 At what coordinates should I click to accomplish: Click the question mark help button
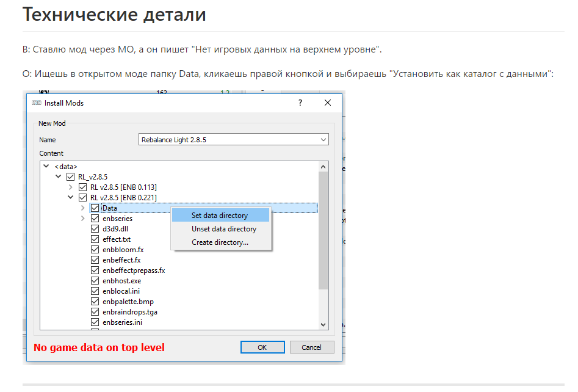(300, 103)
